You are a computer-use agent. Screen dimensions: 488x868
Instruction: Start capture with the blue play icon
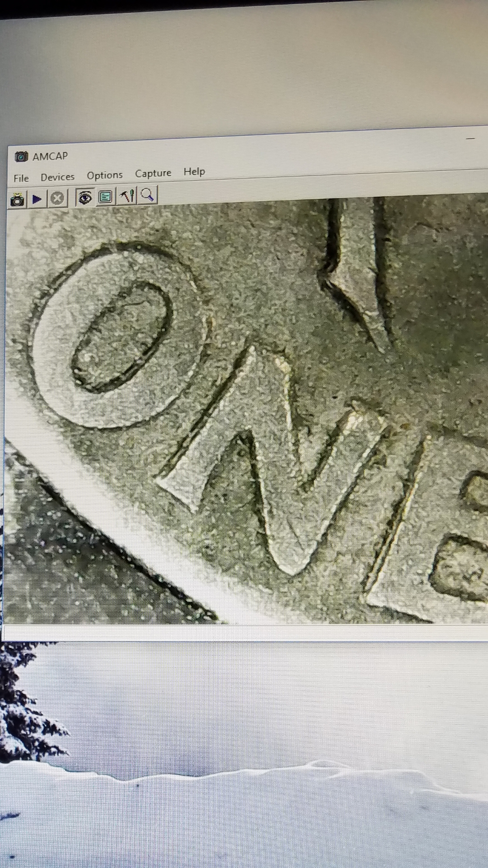click(x=38, y=198)
